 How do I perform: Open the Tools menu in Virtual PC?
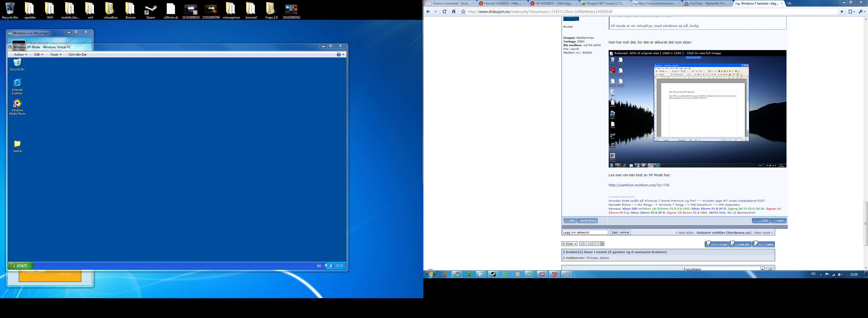(x=56, y=54)
